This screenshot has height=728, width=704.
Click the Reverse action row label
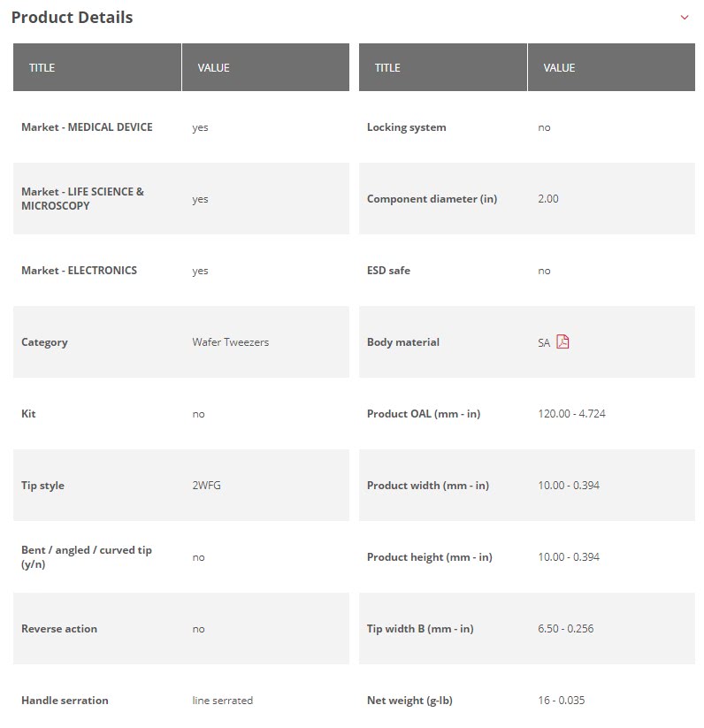click(59, 629)
